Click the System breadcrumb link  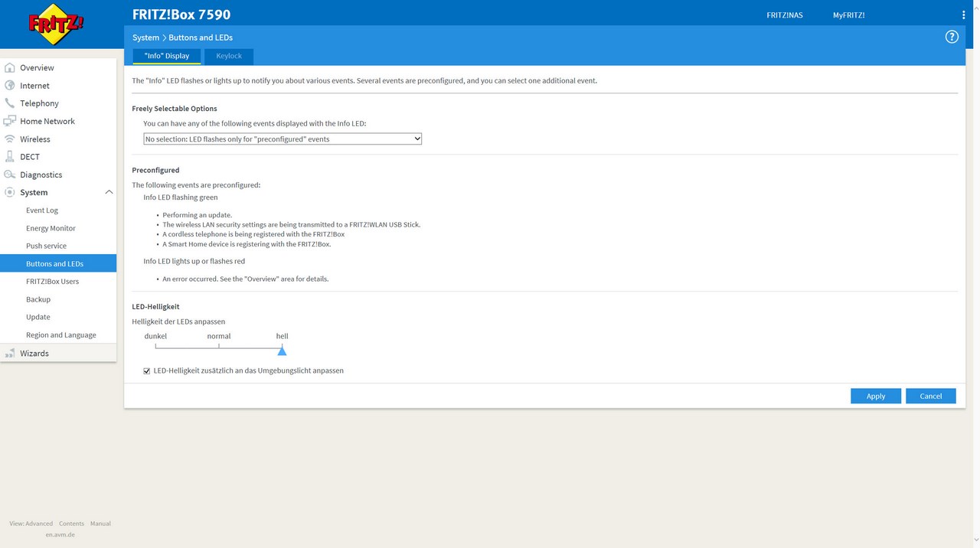[x=145, y=38]
